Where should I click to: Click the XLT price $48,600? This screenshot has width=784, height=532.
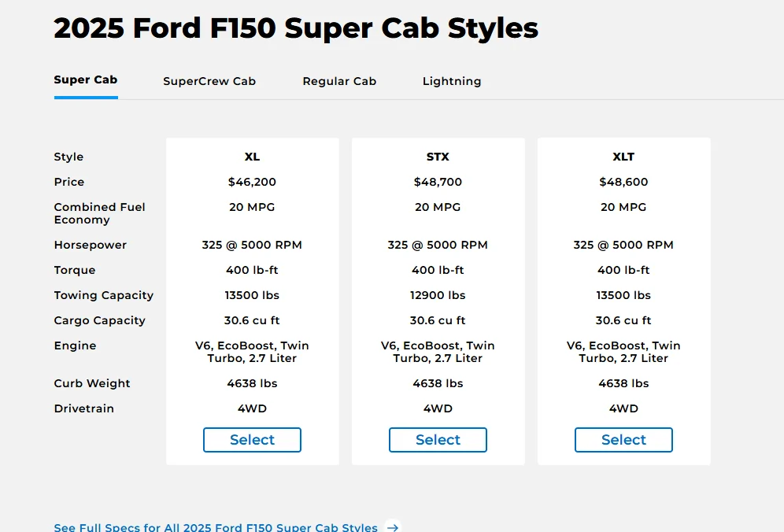[623, 182]
